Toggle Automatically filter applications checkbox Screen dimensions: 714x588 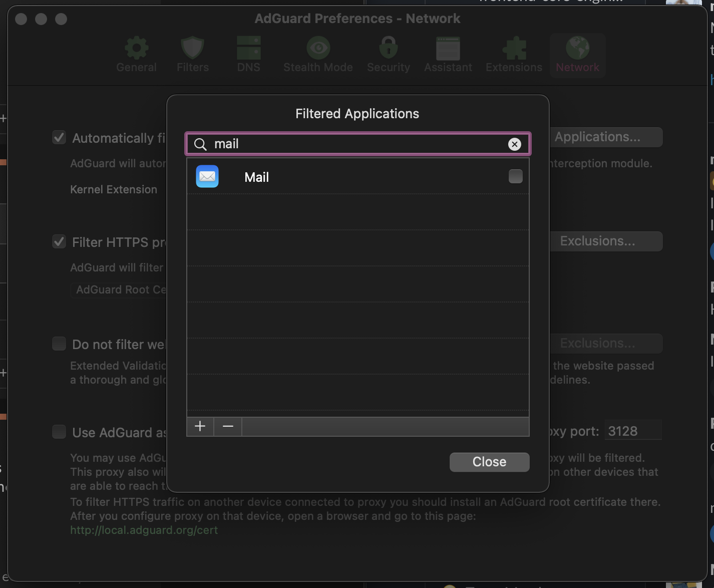click(59, 137)
